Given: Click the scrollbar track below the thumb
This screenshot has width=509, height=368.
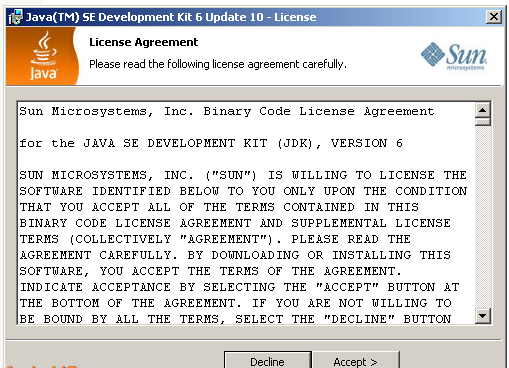Looking at the screenshot, I should coord(483,217).
